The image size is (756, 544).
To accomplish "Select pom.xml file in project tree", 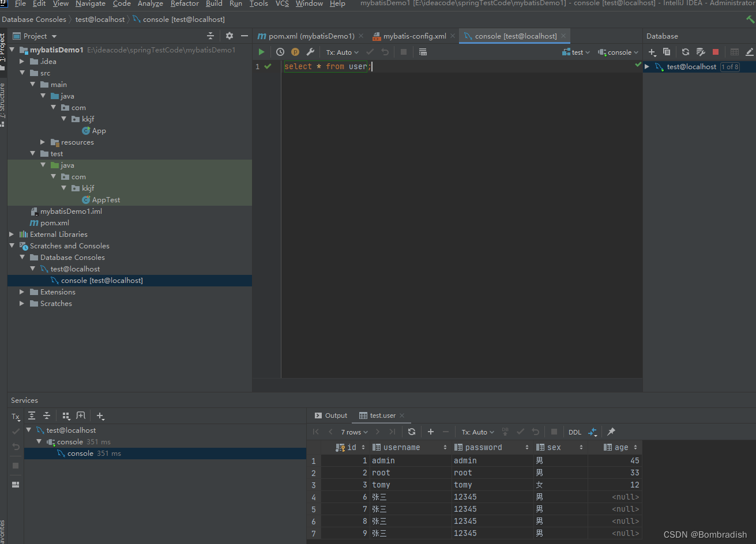I will coord(55,222).
